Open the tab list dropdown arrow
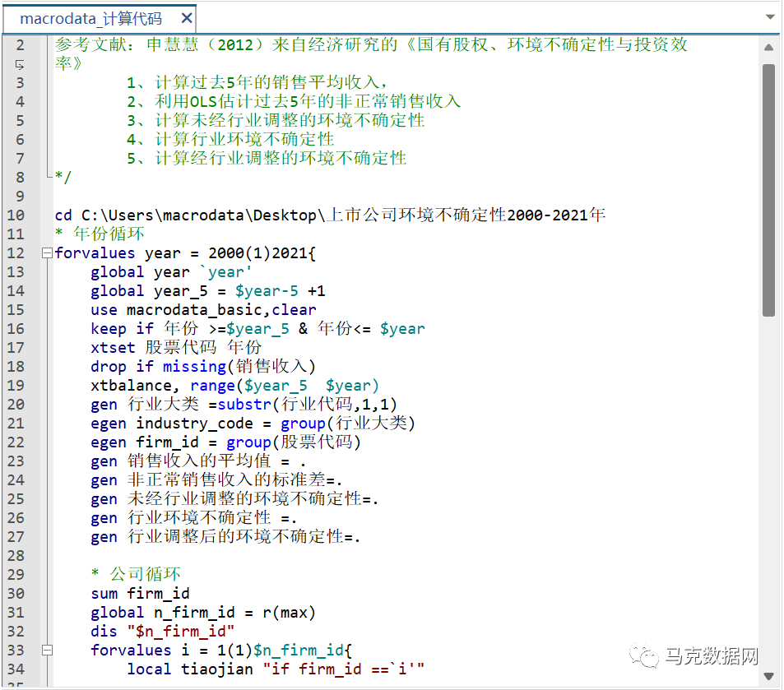This screenshot has width=784, height=690. (770, 17)
